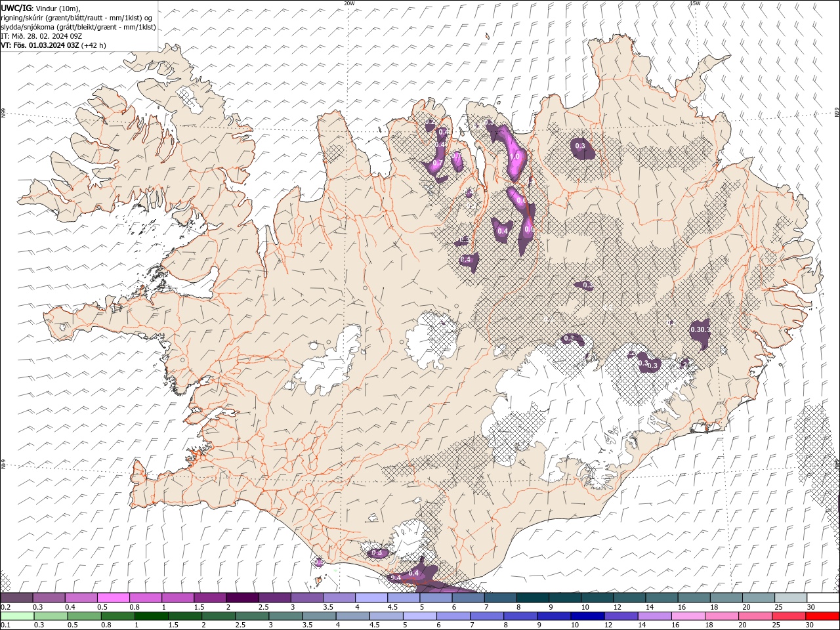Viewport: 840px width, 630px height.
Task: Pick the pale green 0.1 swatch in lower legend
Action: 17,616
